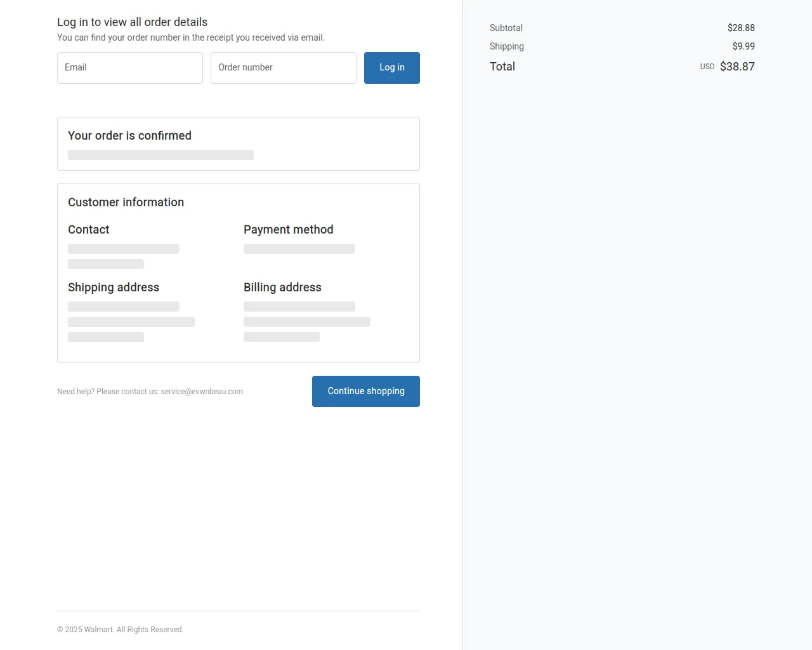Viewport: 812px width, 650px height.
Task: Click the Total label in order summary
Action: [x=502, y=67]
